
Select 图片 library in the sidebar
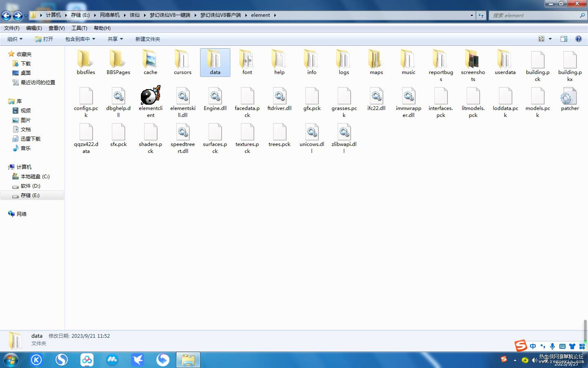click(26, 120)
